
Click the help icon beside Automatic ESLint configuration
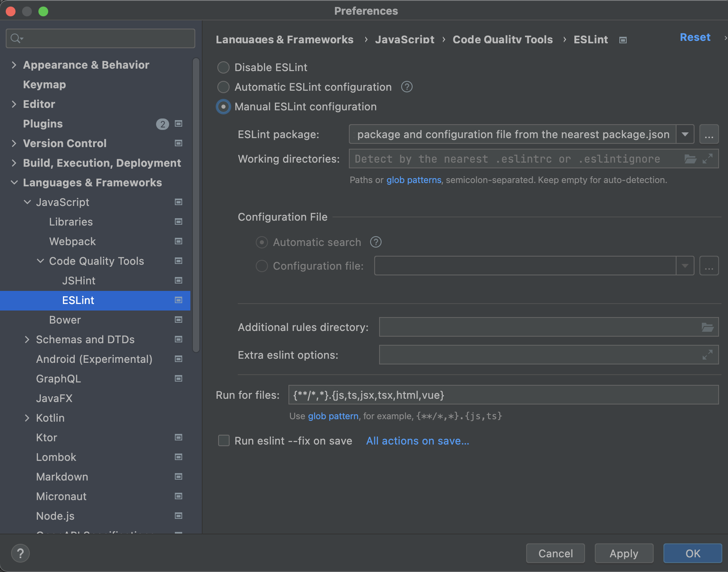point(406,87)
